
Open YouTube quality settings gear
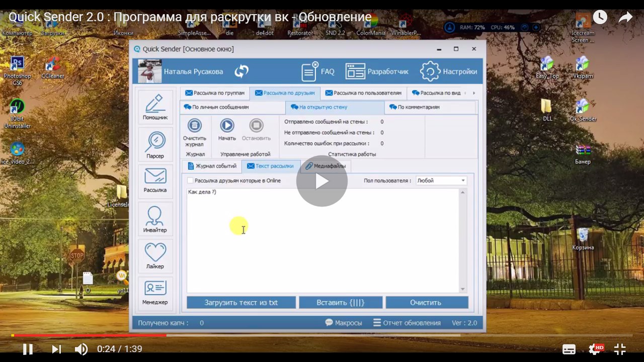[x=595, y=349]
